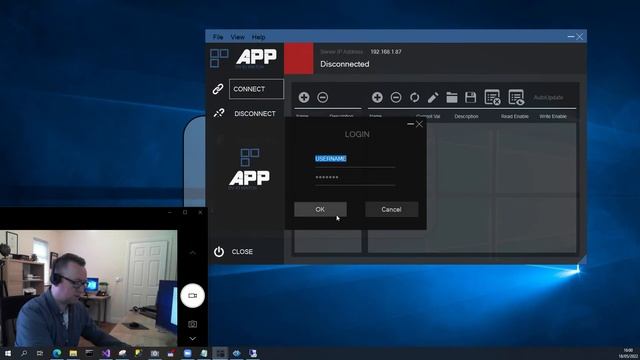
Task: Save using the floppy disk icon
Action: [471, 97]
